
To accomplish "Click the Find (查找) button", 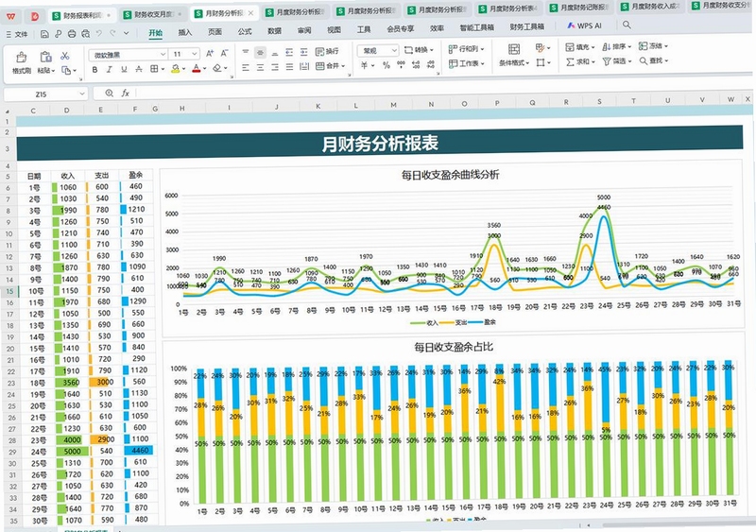I will [653, 60].
